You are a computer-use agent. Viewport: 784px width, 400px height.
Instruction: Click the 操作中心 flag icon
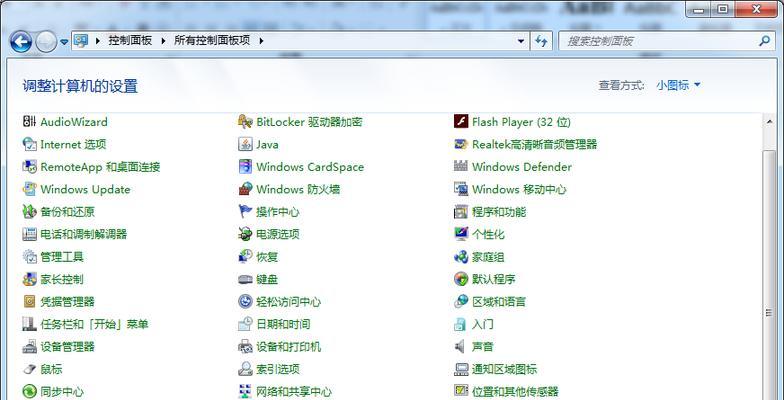click(245, 212)
